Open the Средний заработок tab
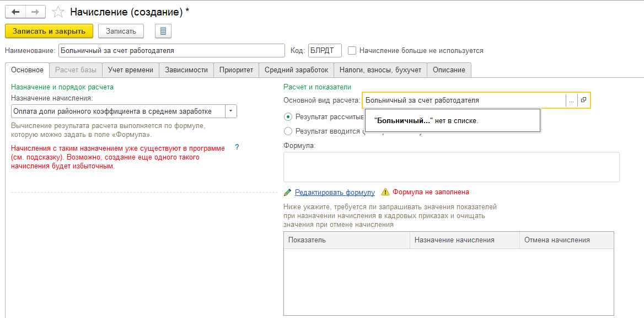The image size is (644, 318). click(x=296, y=70)
